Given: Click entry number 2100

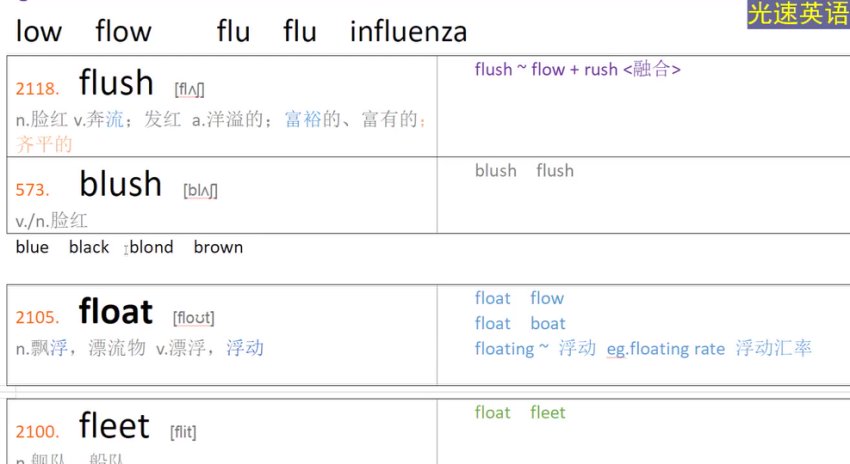Looking at the screenshot, I should pos(37,432).
